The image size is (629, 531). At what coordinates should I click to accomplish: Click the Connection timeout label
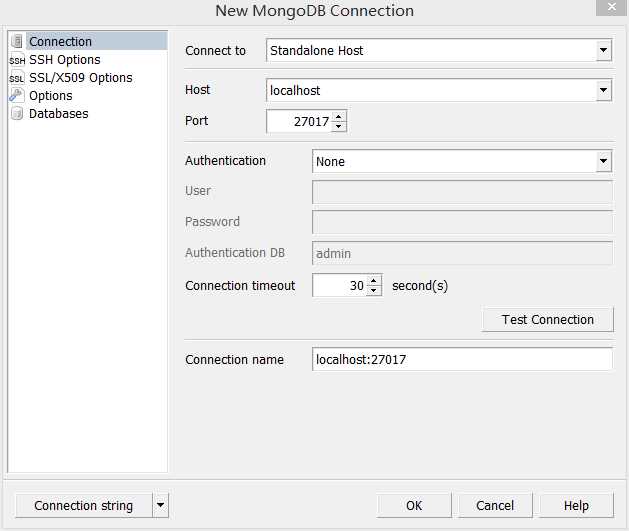point(240,286)
